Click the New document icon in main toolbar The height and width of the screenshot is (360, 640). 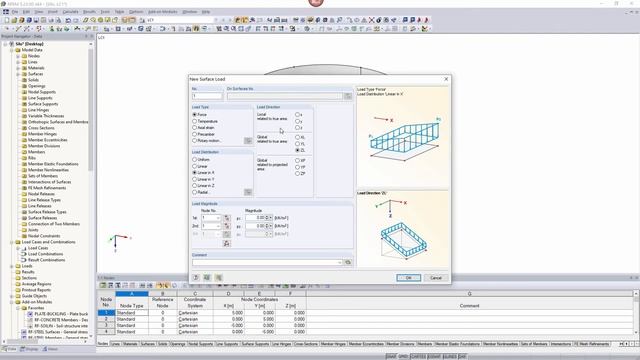coord(7,20)
